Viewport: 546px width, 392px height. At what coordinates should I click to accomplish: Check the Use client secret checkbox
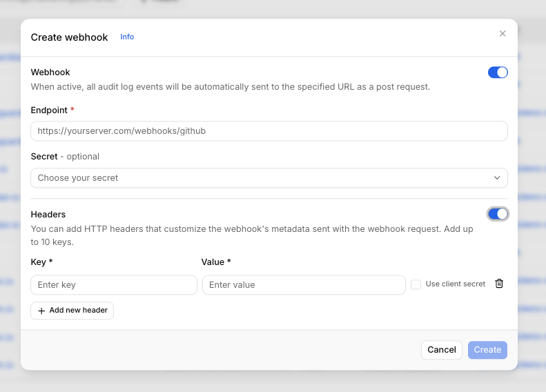416,284
